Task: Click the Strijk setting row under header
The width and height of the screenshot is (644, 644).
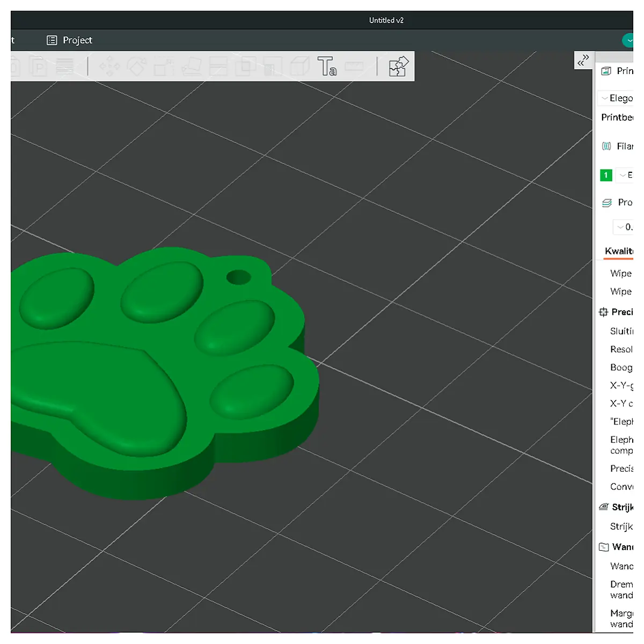Action: pos(621,526)
